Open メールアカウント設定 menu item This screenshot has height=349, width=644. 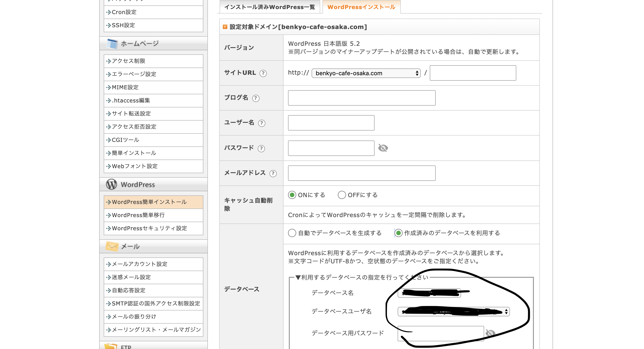pos(154,264)
